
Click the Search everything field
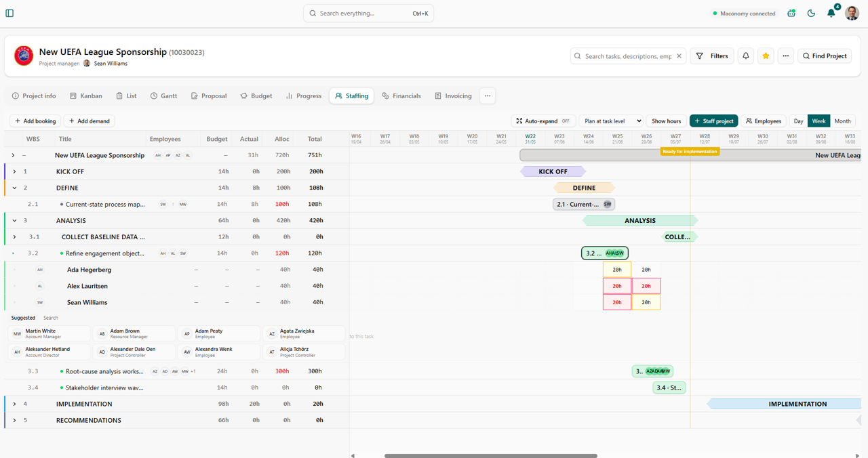pos(368,13)
